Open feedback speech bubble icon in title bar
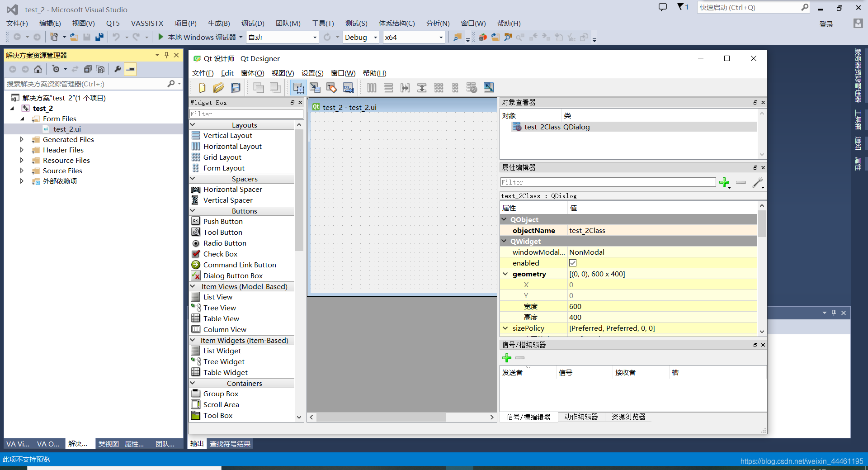 click(663, 7)
